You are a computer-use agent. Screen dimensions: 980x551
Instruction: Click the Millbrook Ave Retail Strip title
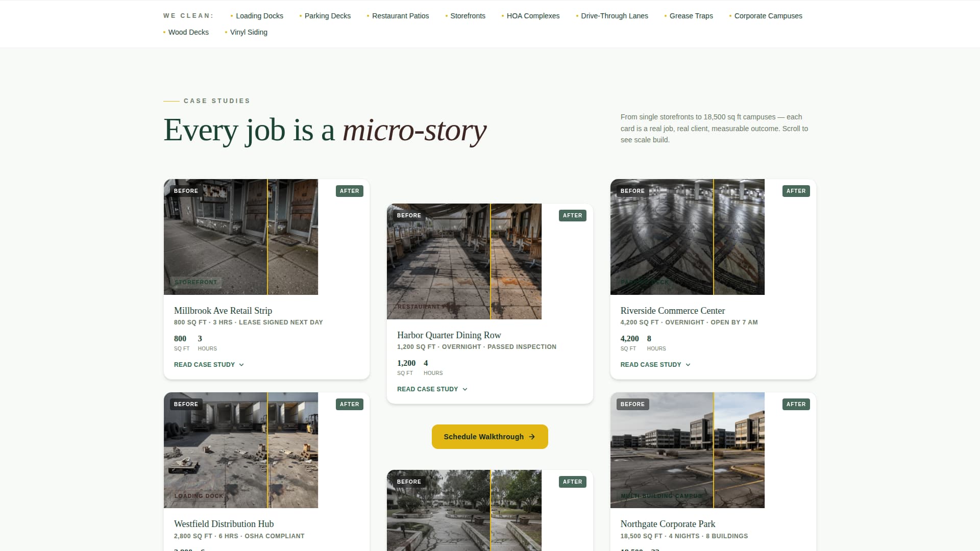pos(223,311)
